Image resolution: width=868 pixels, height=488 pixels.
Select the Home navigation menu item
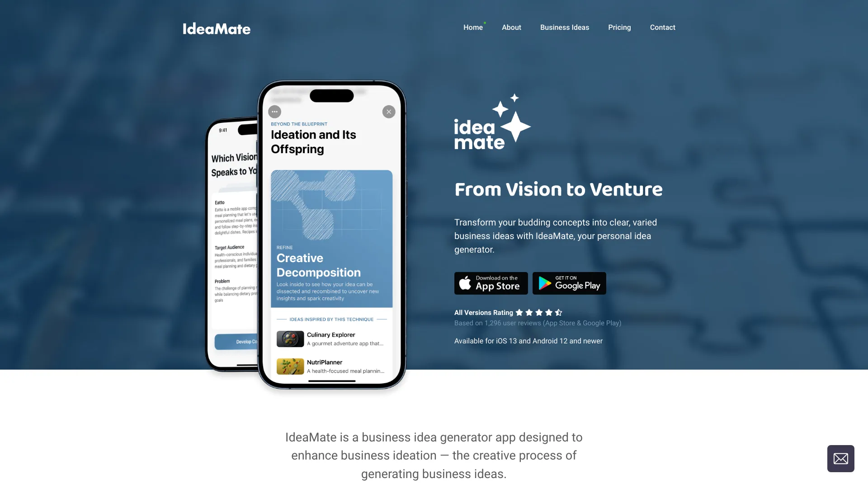point(473,28)
